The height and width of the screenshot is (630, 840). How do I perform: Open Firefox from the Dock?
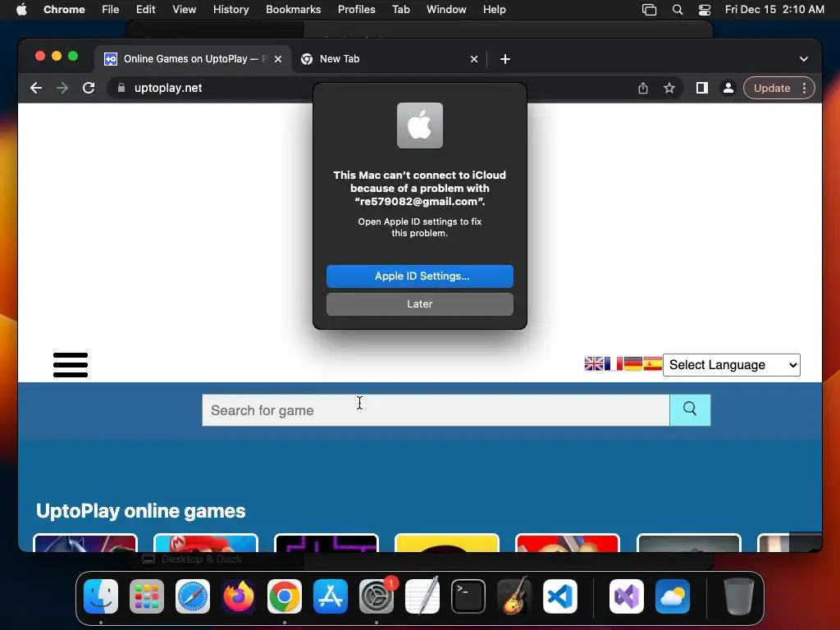point(239,596)
